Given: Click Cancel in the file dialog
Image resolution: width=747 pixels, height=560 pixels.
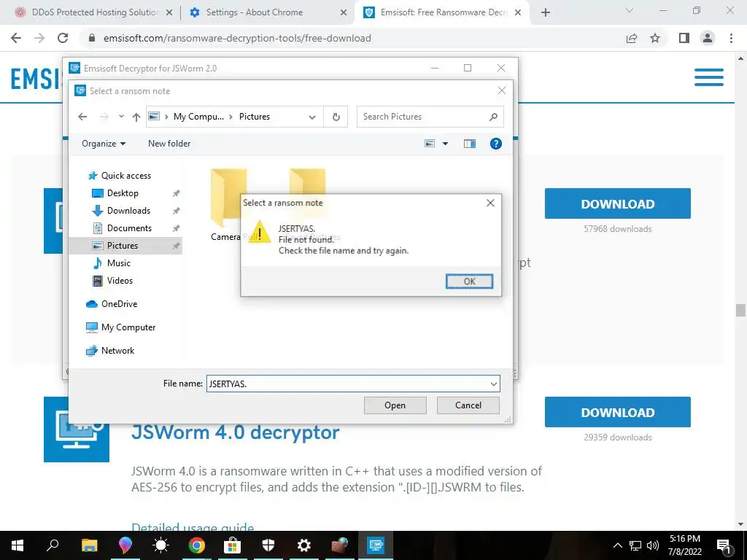Looking at the screenshot, I should tap(468, 405).
